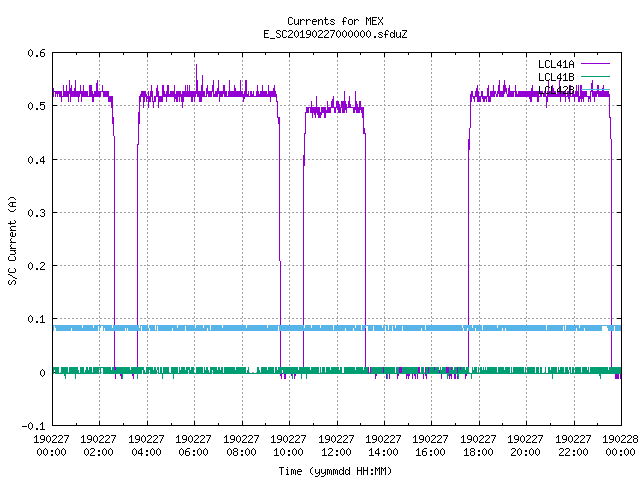Click the blue LCL42B trace at 16:00

coord(431,328)
